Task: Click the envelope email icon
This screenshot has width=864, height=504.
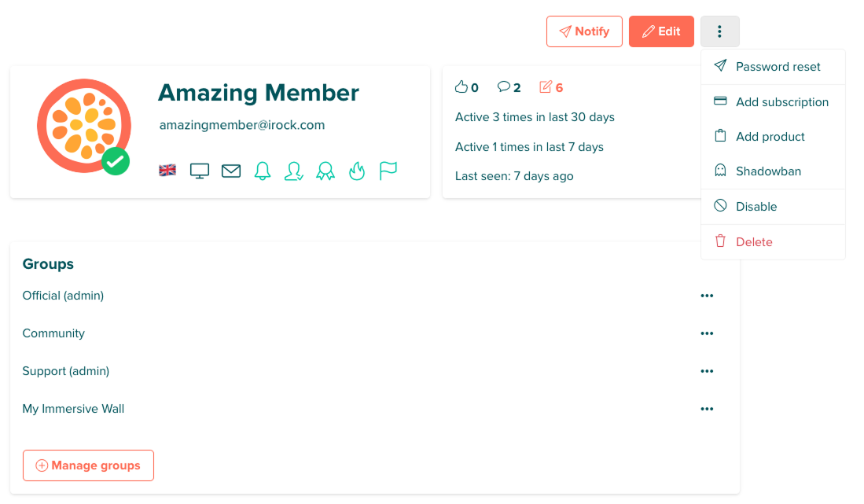Action: click(230, 170)
